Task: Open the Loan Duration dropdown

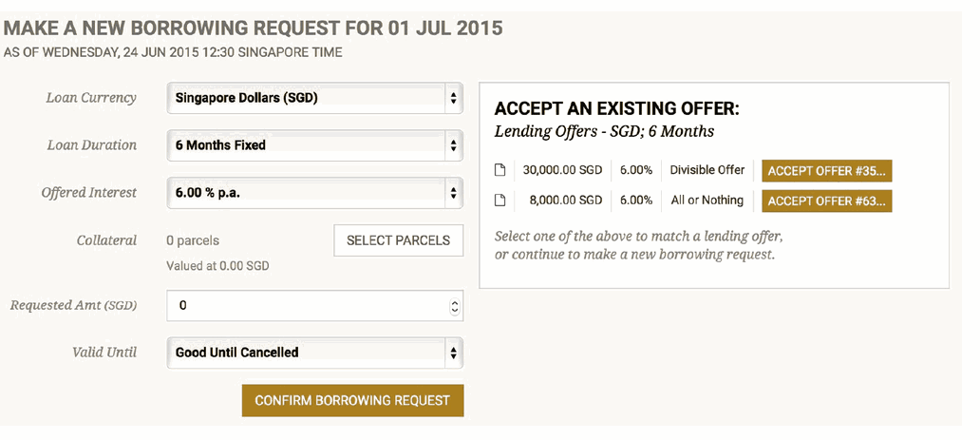Action: pos(315,145)
